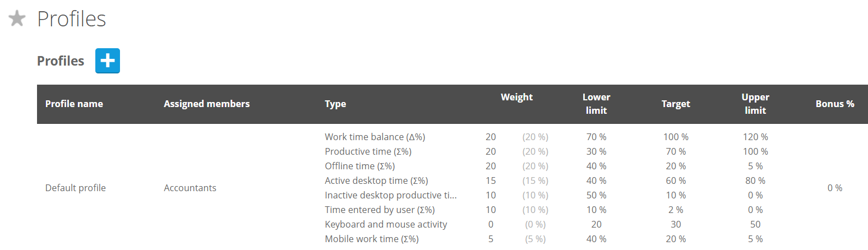Add a new profile with plus button
This screenshot has width=868, height=250.
(108, 61)
